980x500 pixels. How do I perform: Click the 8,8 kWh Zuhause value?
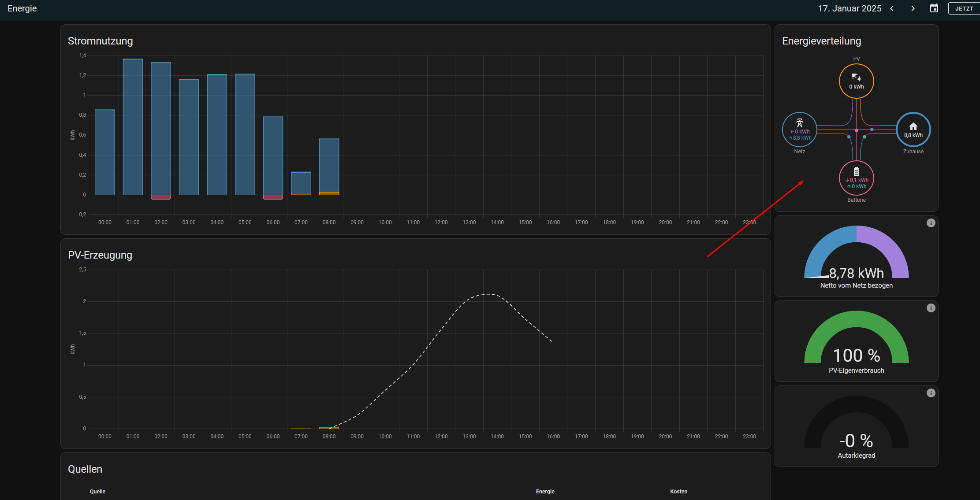click(x=913, y=135)
